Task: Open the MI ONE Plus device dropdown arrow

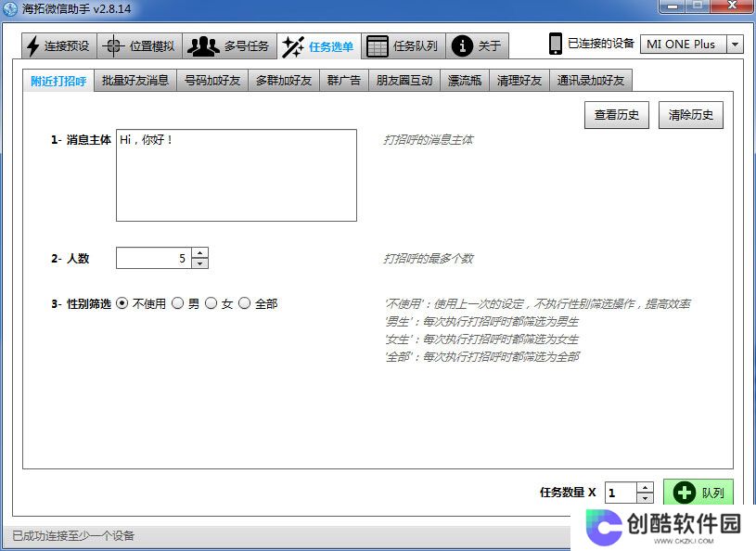Action: coord(735,45)
